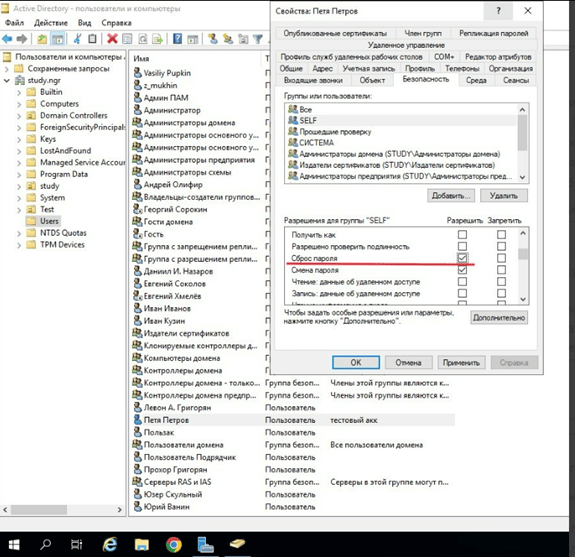The width and height of the screenshot is (575, 557).
Task: Click the Export list toolbar icon
Action: 158,39
